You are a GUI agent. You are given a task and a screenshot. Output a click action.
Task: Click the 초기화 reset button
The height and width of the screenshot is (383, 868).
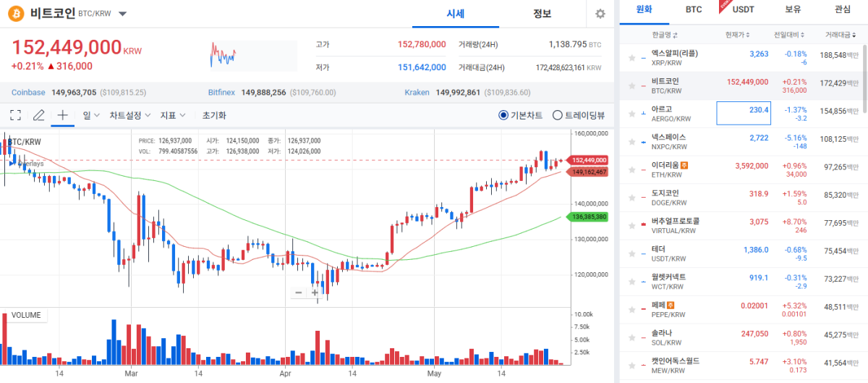(214, 114)
